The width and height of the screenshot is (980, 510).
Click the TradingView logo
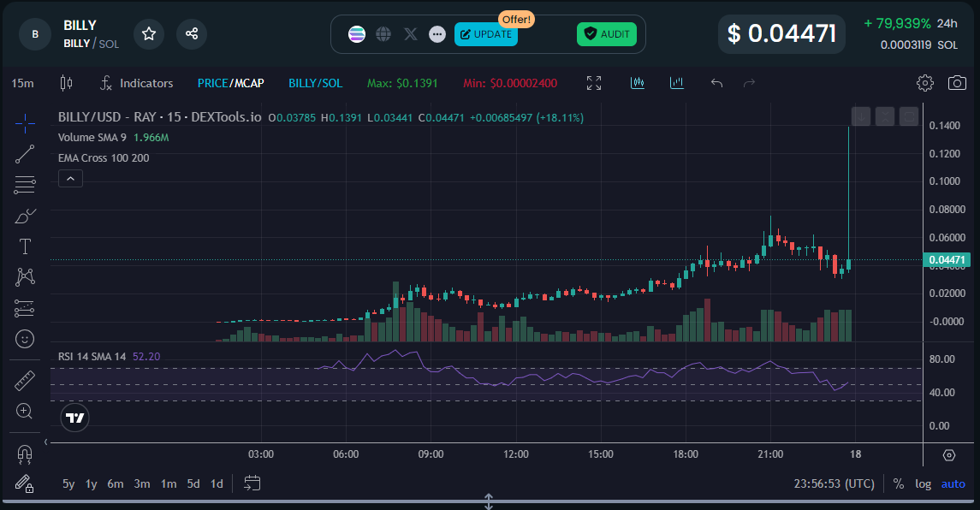(x=75, y=418)
